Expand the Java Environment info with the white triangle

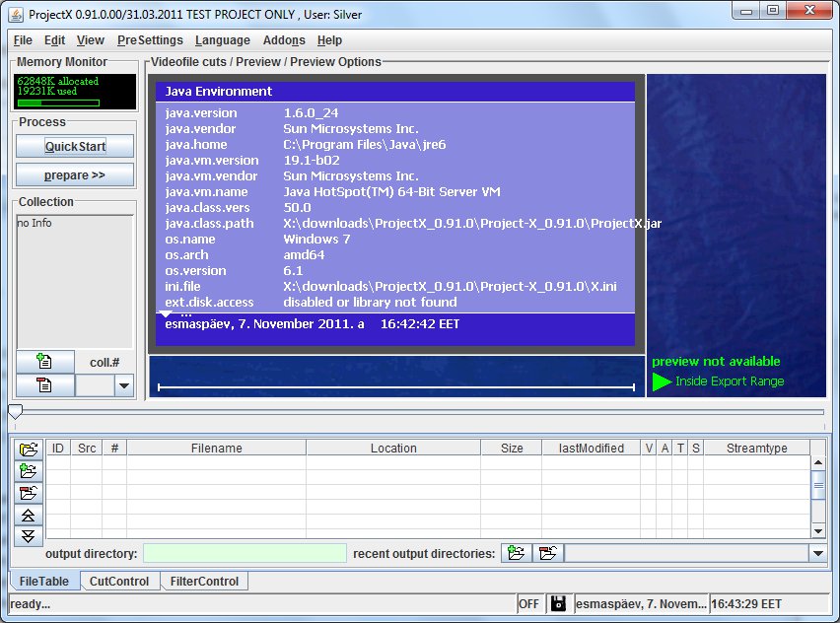point(166,313)
